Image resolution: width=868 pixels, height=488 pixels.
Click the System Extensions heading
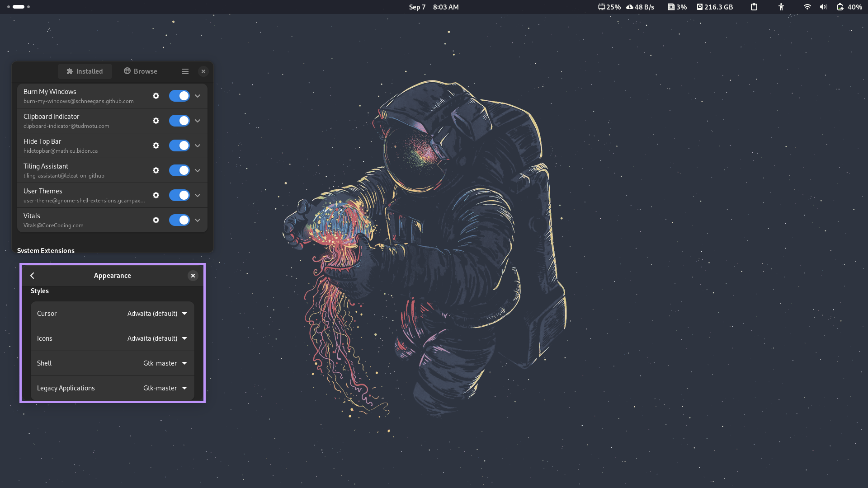pyautogui.click(x=46, y=250)
